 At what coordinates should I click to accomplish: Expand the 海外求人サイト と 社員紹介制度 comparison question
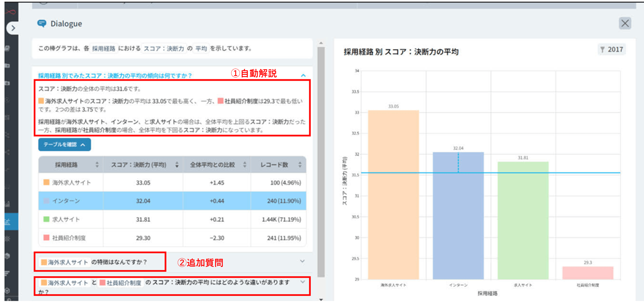(x=302, y=282)
